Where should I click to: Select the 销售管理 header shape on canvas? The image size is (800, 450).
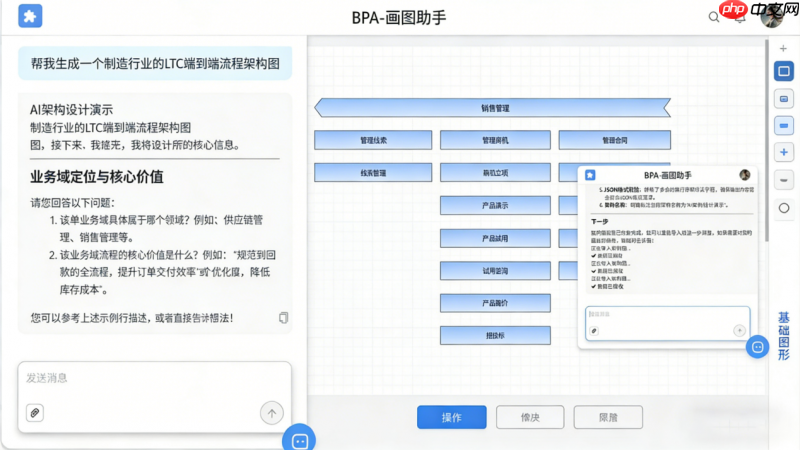point(495,108)
